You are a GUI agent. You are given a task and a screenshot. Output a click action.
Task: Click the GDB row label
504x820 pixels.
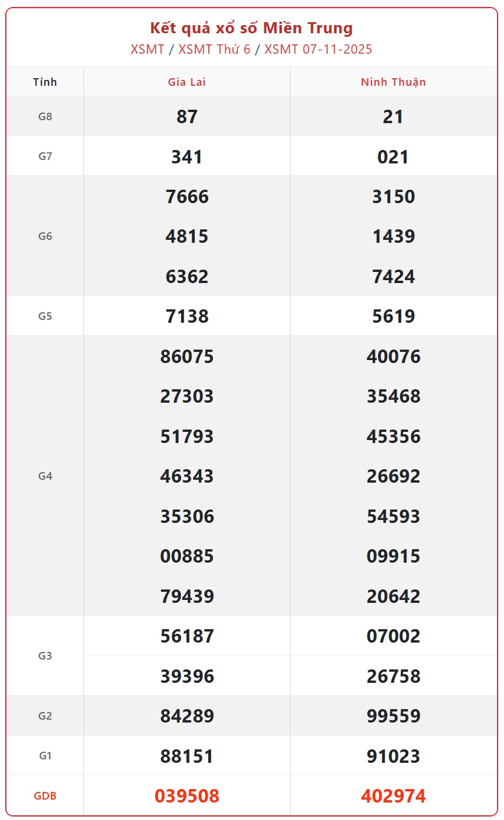(x=45, y=795)
